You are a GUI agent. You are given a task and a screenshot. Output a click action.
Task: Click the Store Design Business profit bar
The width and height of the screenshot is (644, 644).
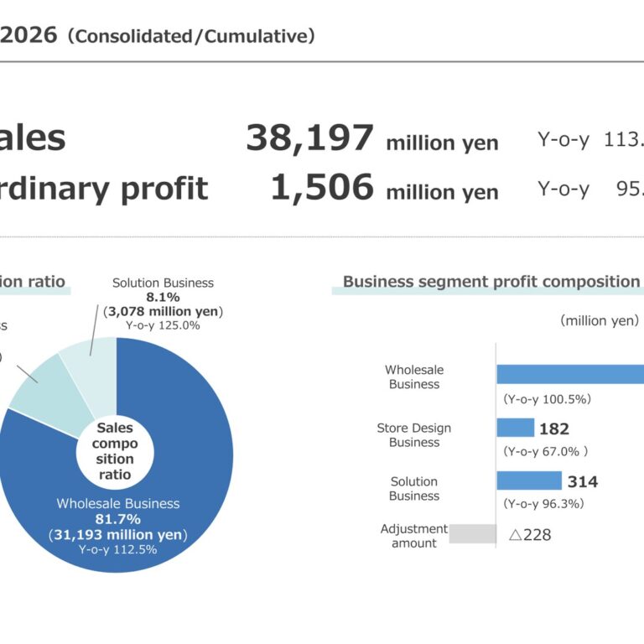[516, 428]
